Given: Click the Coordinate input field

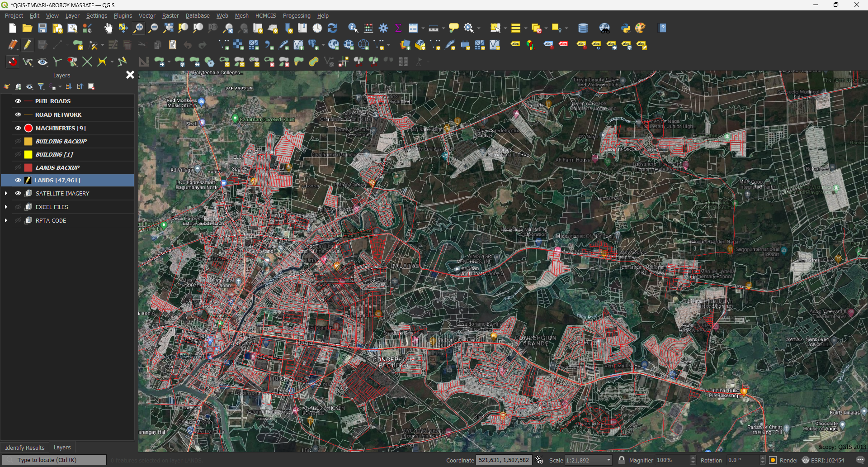Looking at the screenshot, I should click(504, 460).
